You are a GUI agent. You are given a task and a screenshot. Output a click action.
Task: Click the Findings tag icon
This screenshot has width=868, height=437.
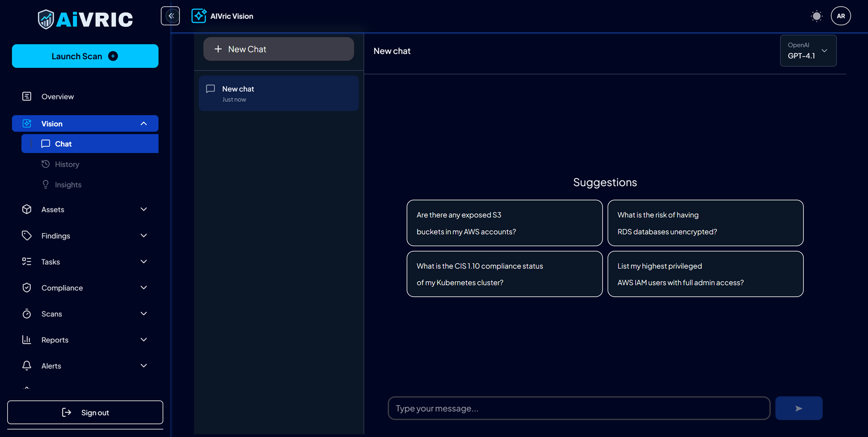tap(27, 235)
